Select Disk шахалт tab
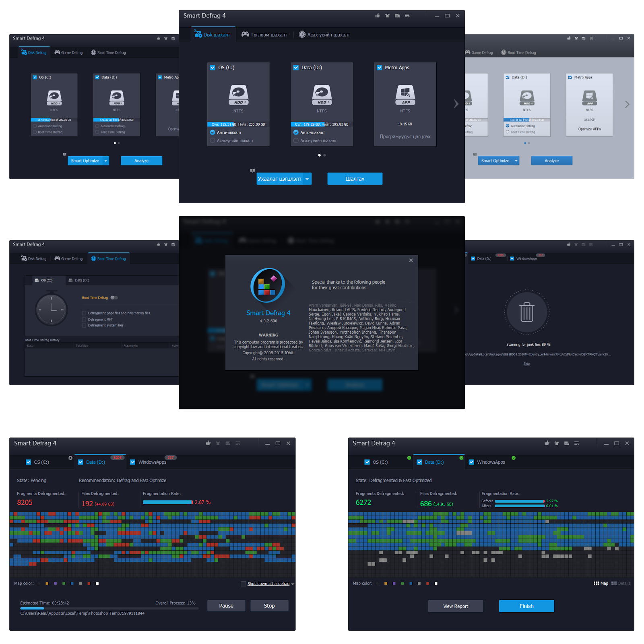Viewport: 644px width, 644px height. click(x=213, y=35)
